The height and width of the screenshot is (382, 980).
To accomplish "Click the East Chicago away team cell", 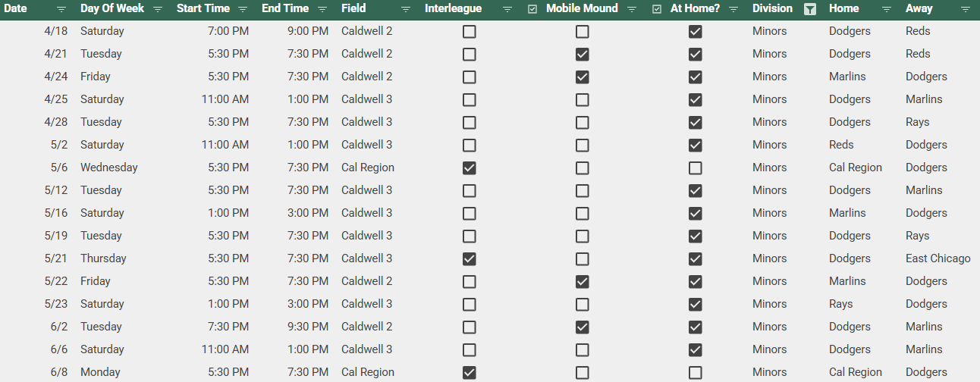I will [x=938, y=258].
